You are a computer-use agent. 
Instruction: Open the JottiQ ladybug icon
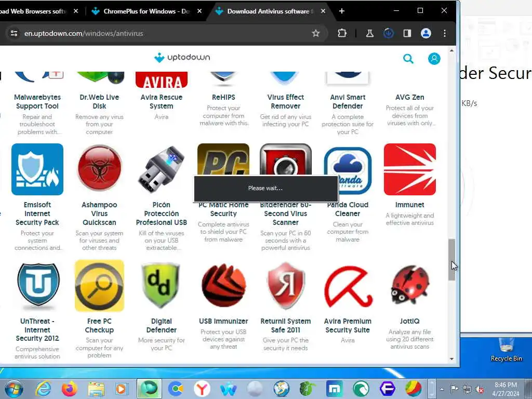click(x=410, y=285)
